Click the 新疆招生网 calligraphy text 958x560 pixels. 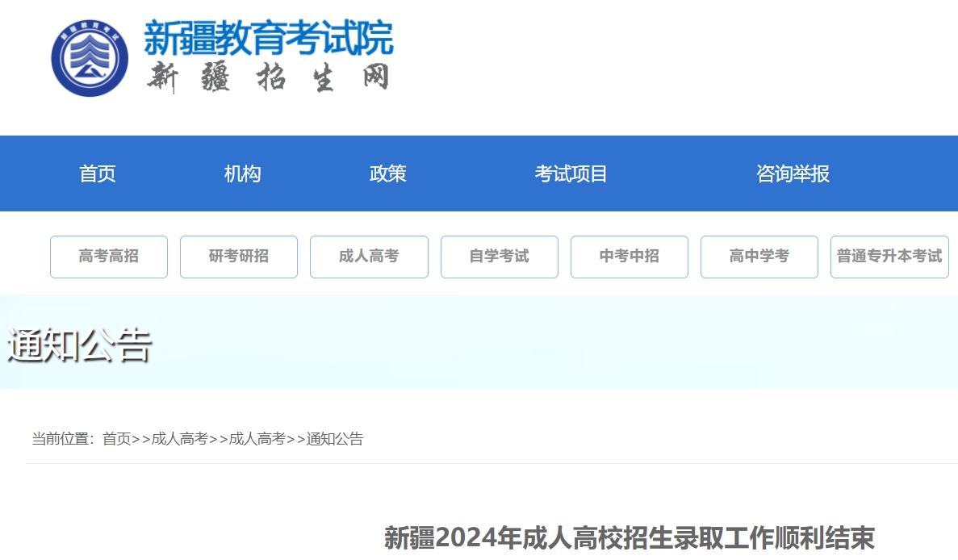point(268,78)
